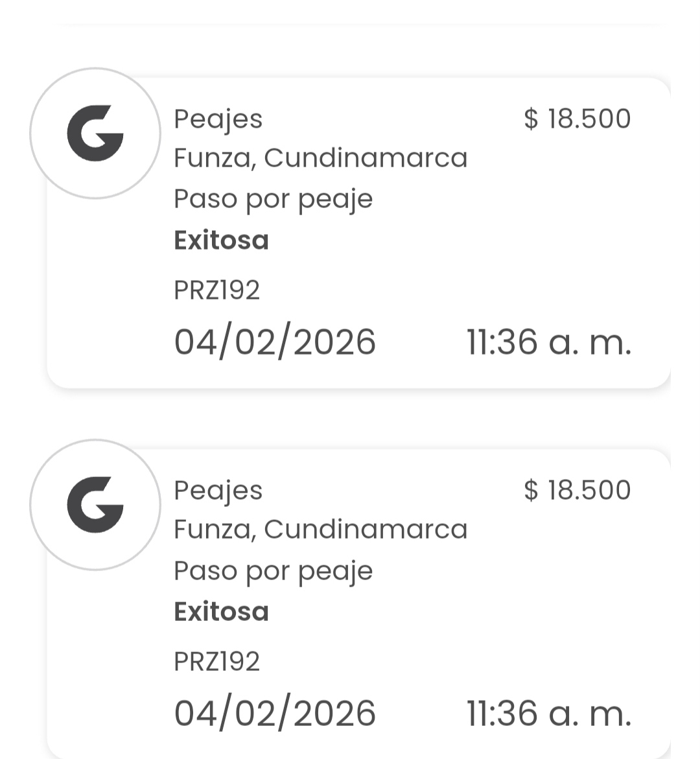700x759 pixels.
Task: Click the G logo icon on the bottom transaction card
Action: tap(95, 505)
